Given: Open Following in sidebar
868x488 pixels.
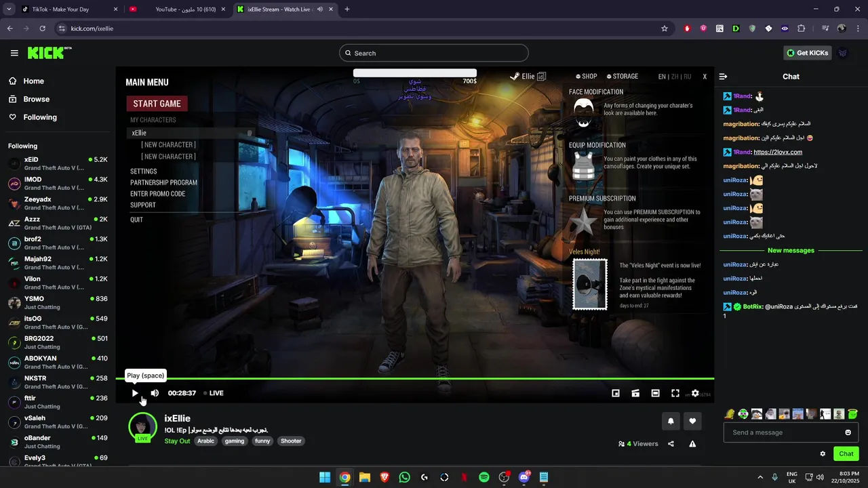Looking at the screenshot, I should [33, 117].
